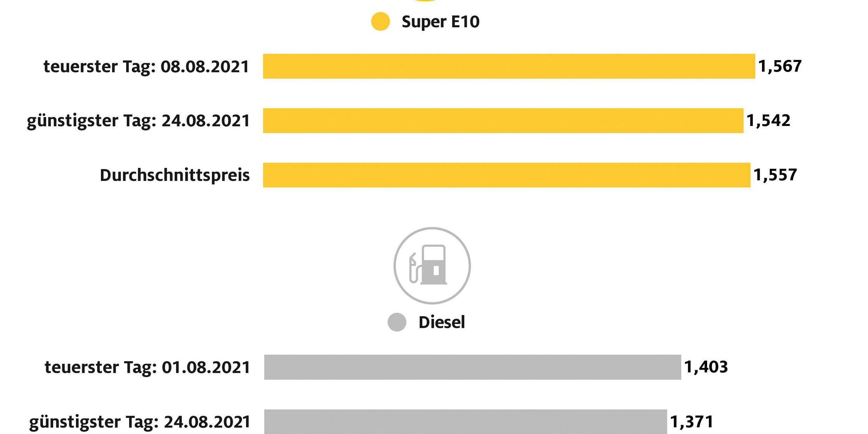Select the Diesel 'günstigster Tag: 24.08.2021' label

point(140,422)
